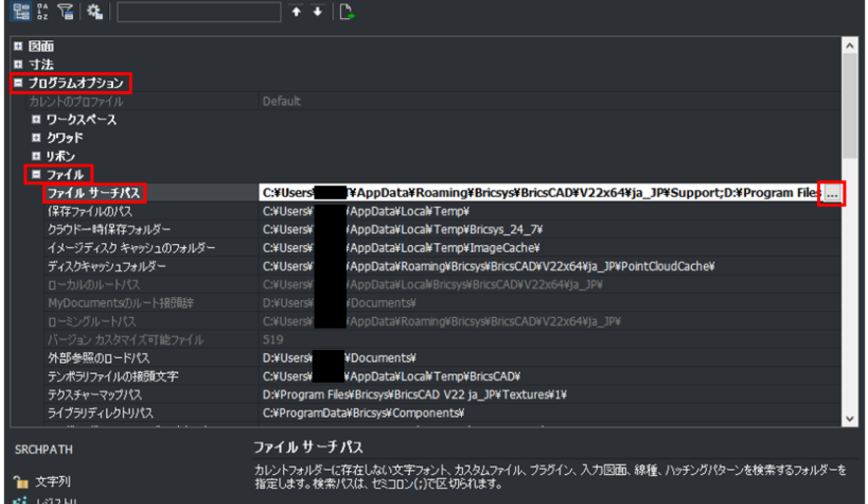Collapse the プログラムオプション category
The image size is (868, 504).
(18, 83)
